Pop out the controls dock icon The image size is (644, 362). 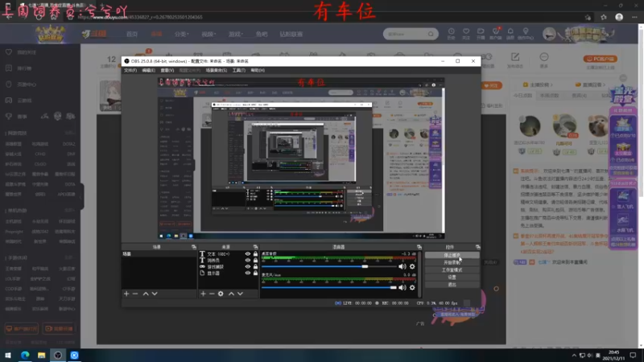(x=477, y=247)
